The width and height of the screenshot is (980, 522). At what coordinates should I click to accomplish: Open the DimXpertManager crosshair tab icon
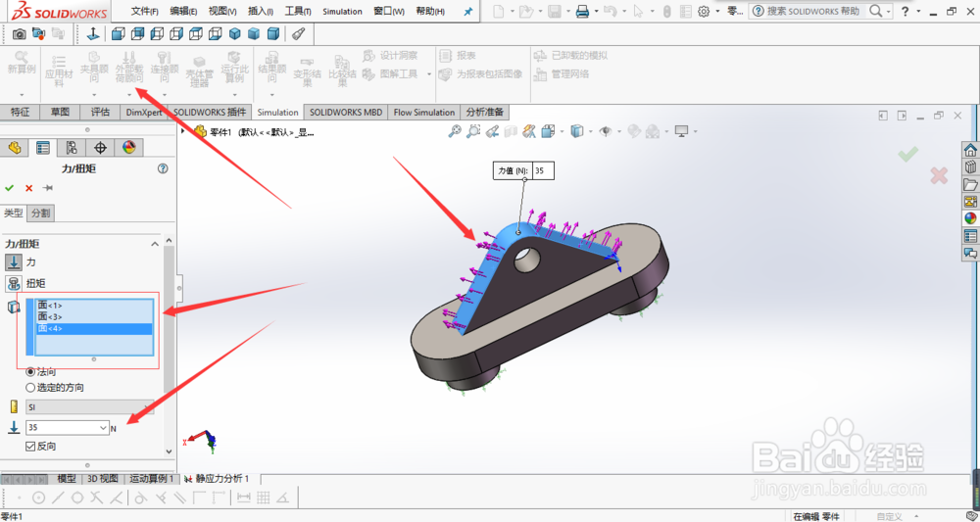pyautogui.click(x=100, y=147)
